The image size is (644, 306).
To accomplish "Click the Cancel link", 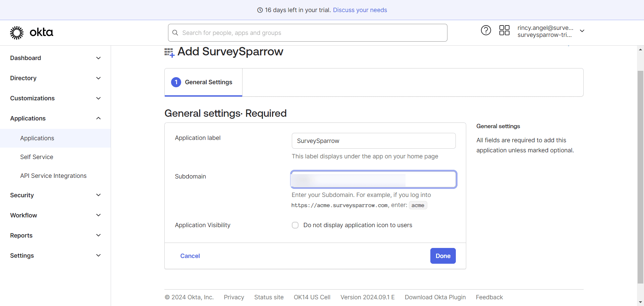I will click(x=190, y=256).
